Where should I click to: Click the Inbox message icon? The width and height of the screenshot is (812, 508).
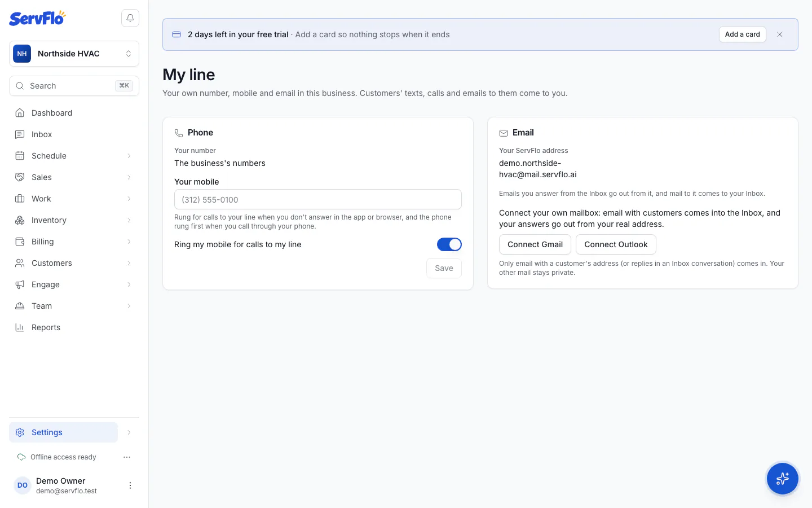click(20, 134)
